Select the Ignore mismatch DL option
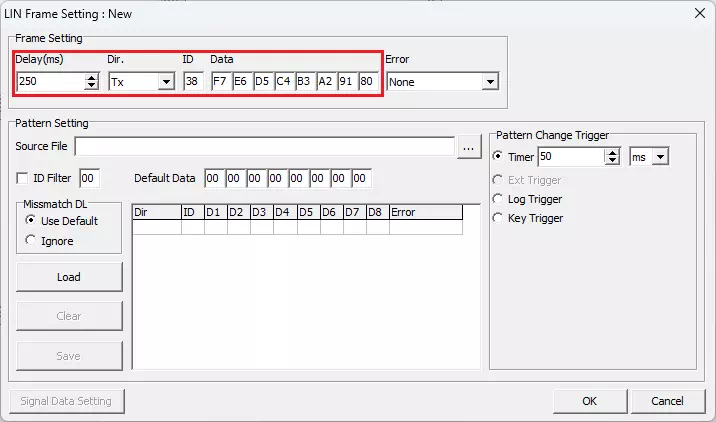 pos(31,240)
